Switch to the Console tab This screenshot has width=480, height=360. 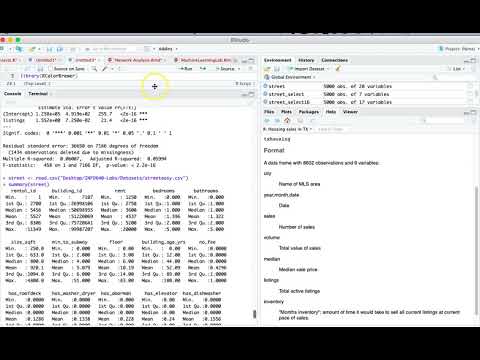(13, 94)
